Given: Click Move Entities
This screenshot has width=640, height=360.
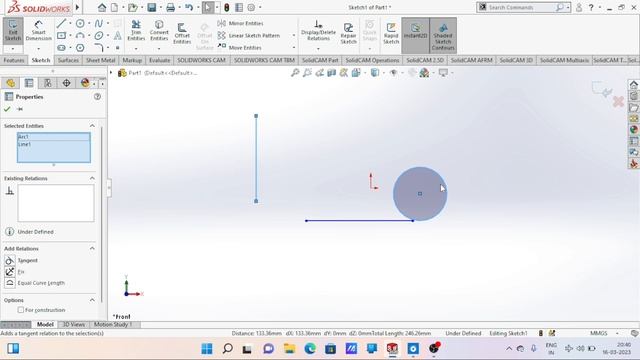Looking at the screenshot, I should pyautogui.click(x=240, y=47).
